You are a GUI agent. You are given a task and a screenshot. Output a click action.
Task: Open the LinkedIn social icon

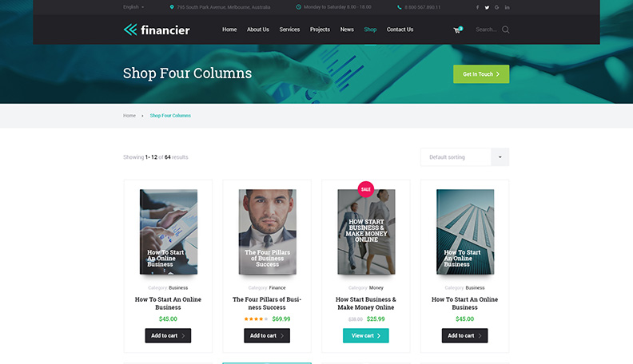click(x=507, y=7)
